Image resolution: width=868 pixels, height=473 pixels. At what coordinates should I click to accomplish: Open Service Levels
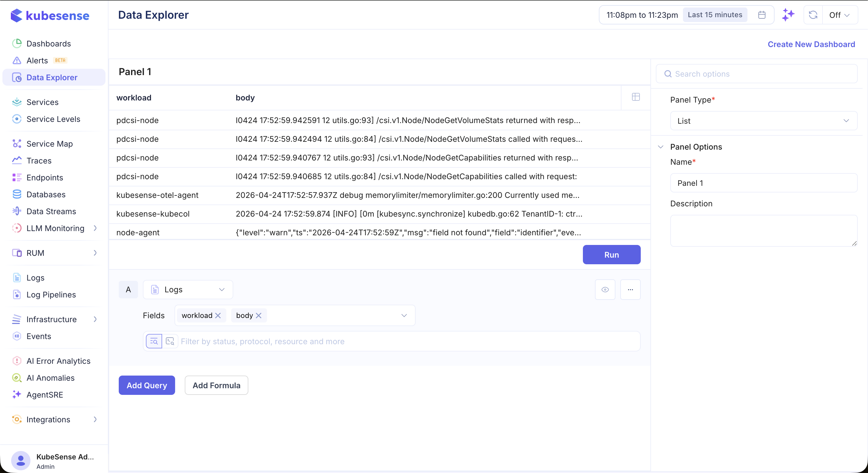click(53, 119)
